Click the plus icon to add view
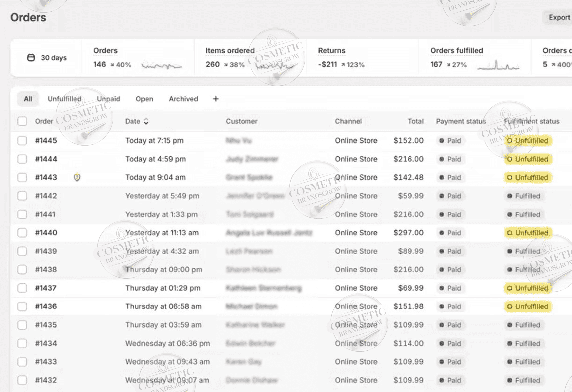This screenshot has height=392, width=572. [216, 99]
